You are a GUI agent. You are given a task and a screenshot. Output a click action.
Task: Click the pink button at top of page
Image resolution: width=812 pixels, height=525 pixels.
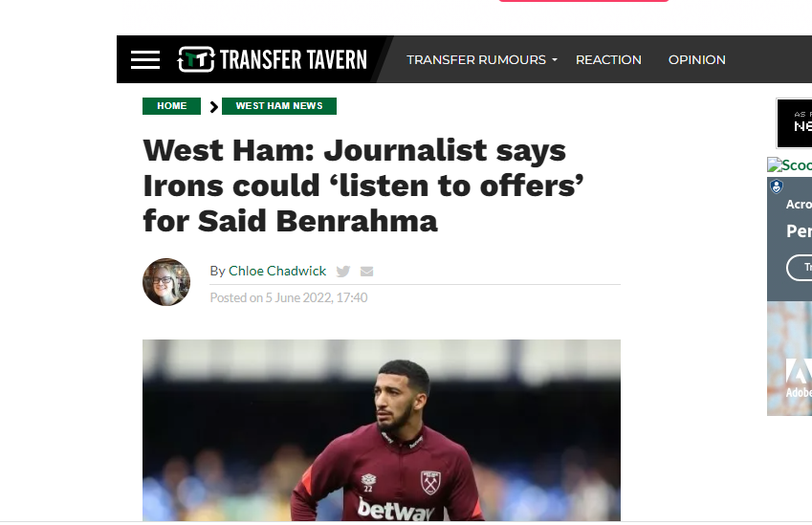582,1
